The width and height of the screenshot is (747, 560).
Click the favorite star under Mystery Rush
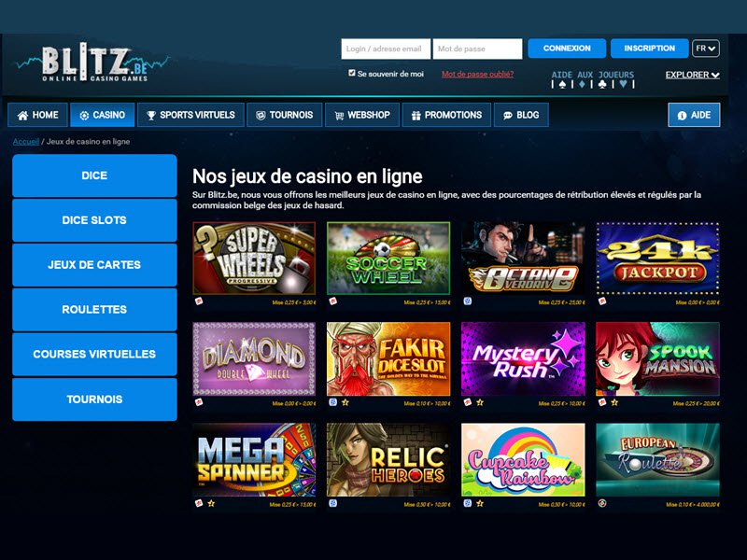pos(480,403)
